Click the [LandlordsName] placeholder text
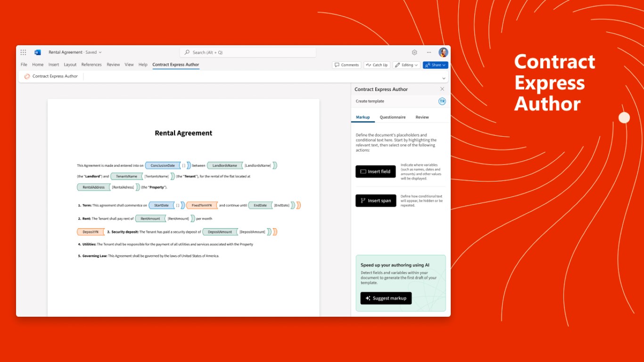The image size is (644, 362). pos(258,165)
